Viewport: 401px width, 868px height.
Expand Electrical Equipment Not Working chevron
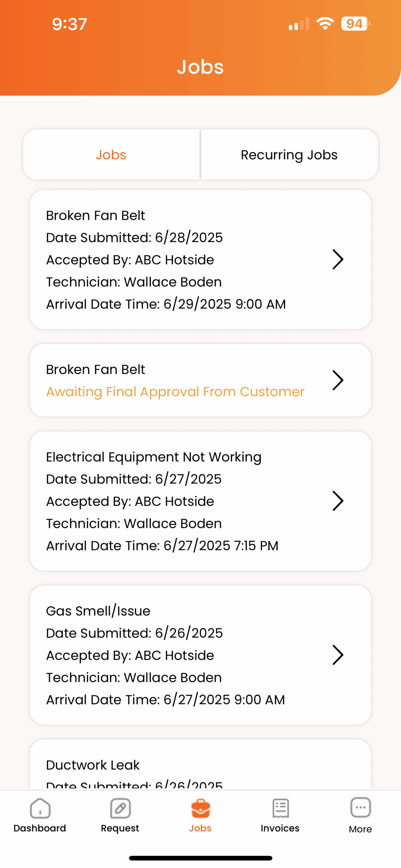click(x=338, y=501)
